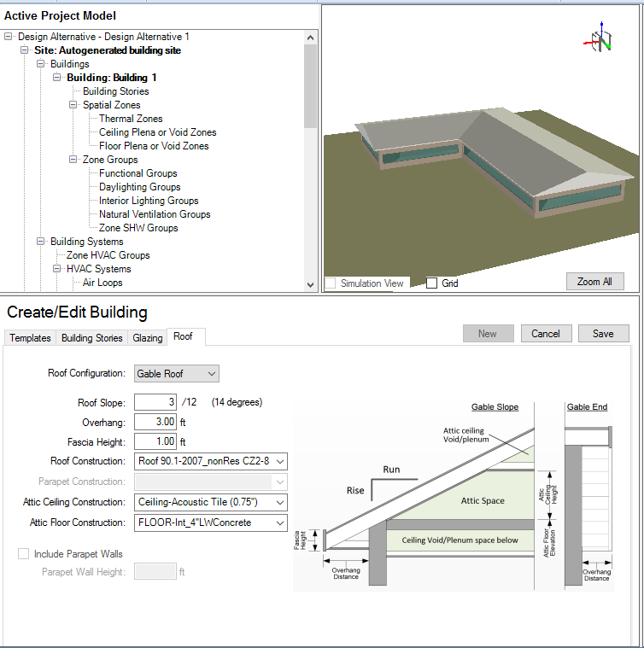Click the Roof Slope input field

[155, 402]
